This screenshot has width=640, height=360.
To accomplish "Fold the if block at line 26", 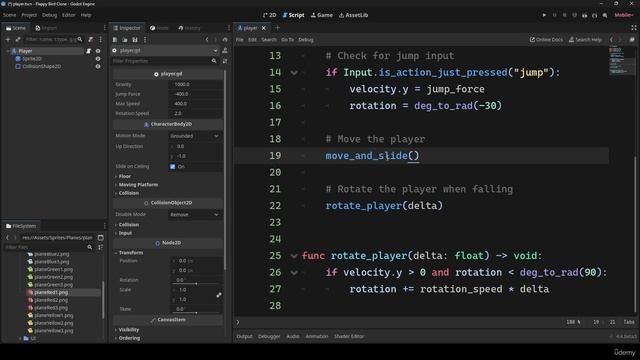I will (x=294, y=273).
